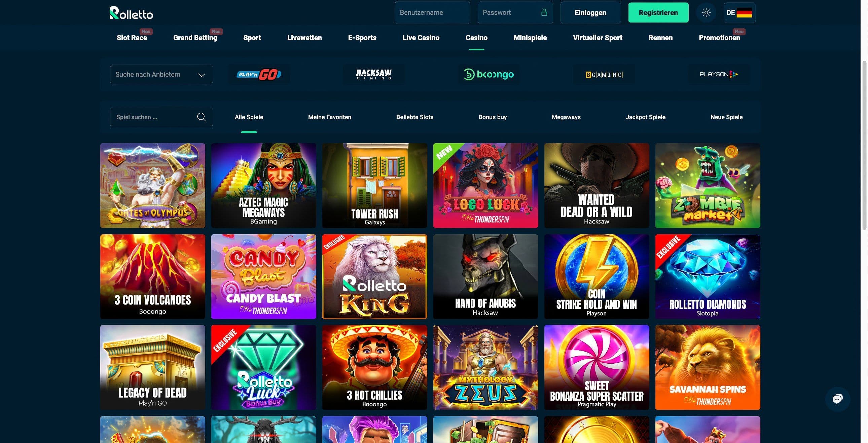
Task: Open the live chat support bubble
Action: [x=837, y=399]
